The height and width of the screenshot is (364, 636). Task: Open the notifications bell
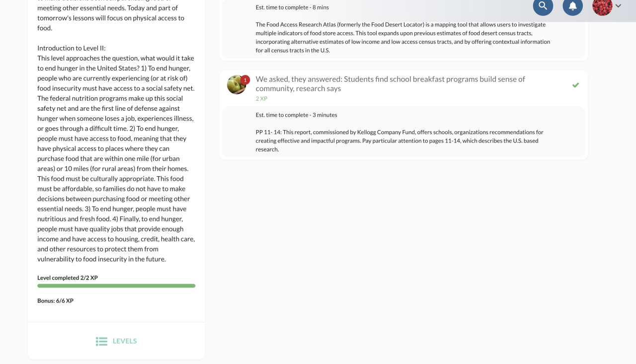click(572, 6)
